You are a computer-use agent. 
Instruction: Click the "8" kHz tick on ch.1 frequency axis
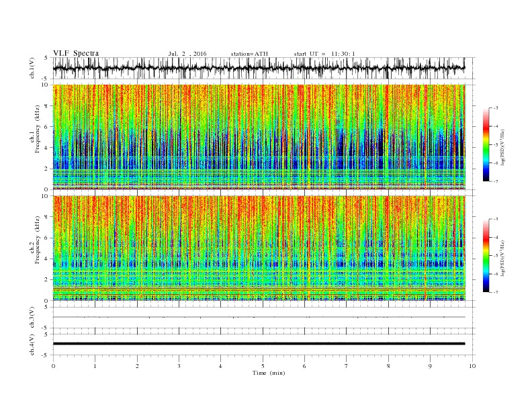coord(46,106)
